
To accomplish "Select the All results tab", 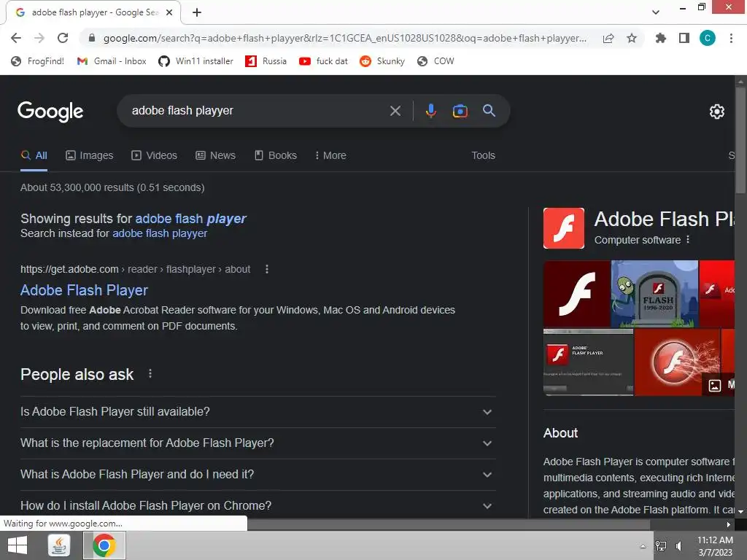I will [x=34, y=156].
